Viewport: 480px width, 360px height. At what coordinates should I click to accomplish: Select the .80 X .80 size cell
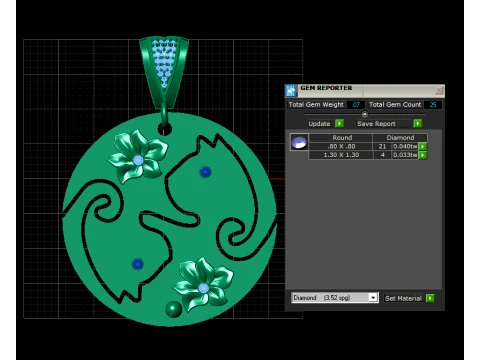coord(341,146)
